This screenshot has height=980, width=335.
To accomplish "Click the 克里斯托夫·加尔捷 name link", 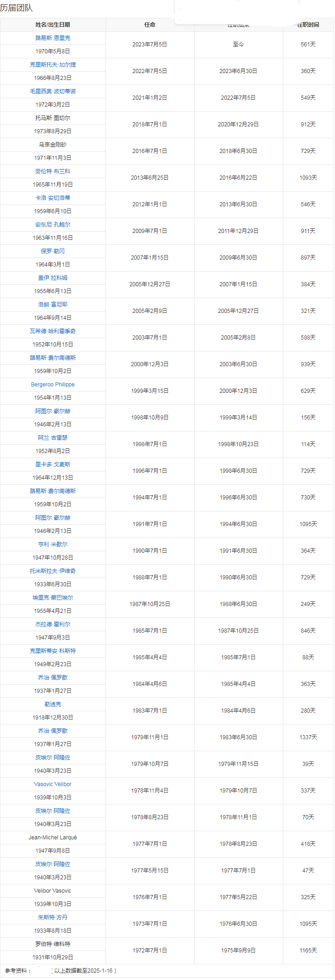I will click(53, 65).
